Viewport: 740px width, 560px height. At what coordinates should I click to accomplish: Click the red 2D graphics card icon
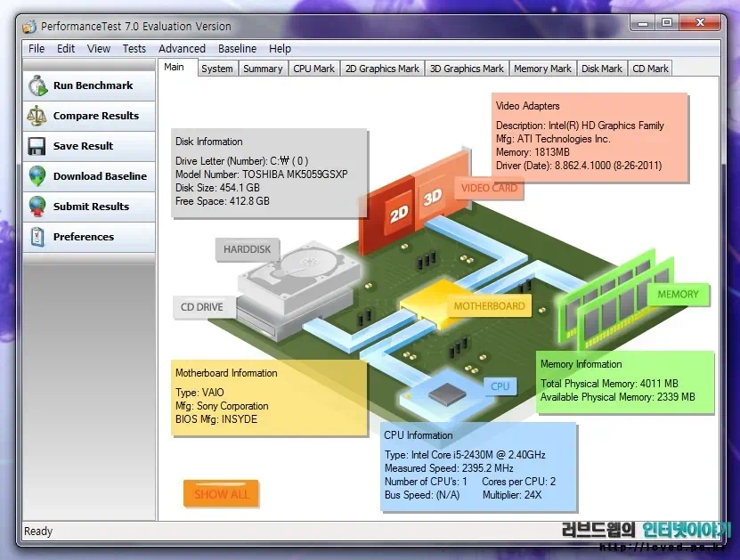click(x=398, y=214)
